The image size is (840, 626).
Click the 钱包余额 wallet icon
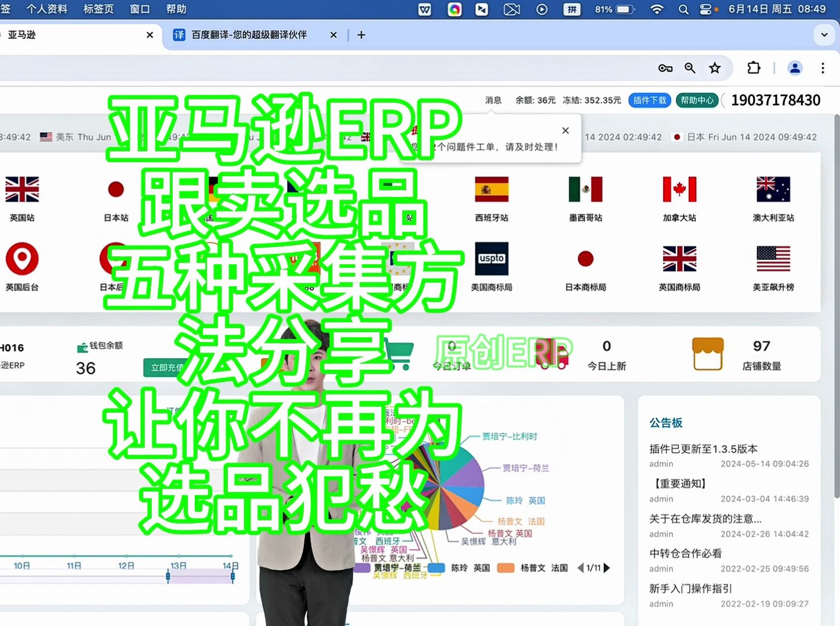82,347
